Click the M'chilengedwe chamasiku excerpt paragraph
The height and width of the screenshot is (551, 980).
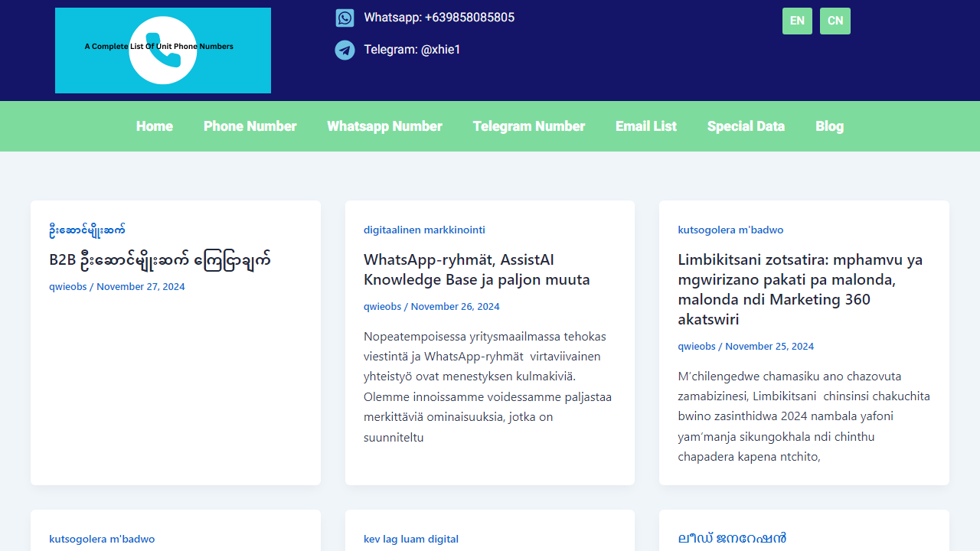804,416
